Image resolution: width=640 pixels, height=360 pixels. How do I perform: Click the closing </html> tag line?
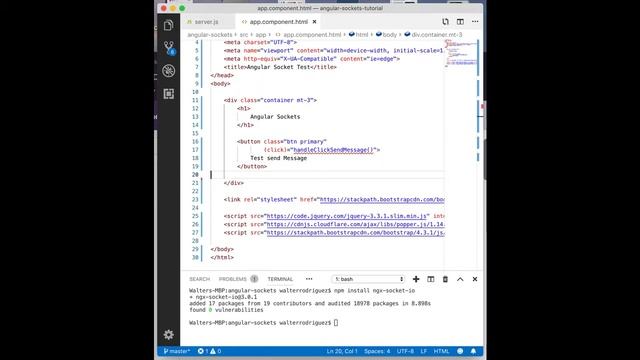pos(222,258)
